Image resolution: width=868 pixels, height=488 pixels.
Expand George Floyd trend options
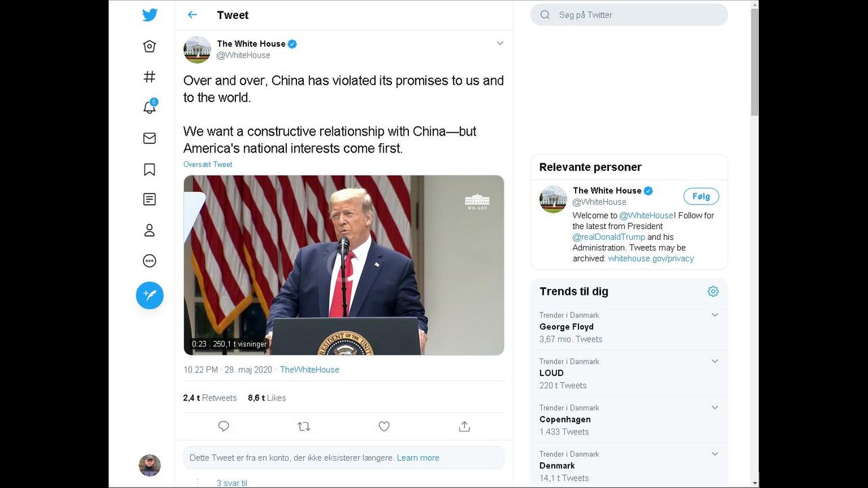(x=714, y=315)
